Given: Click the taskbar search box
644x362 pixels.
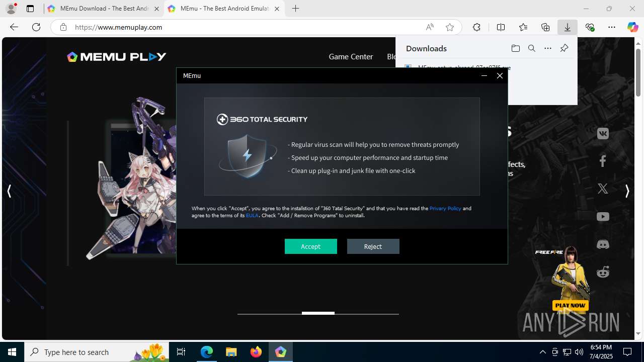Looking at the screenshot, I should pyautogui.click(x=97, y=352).
